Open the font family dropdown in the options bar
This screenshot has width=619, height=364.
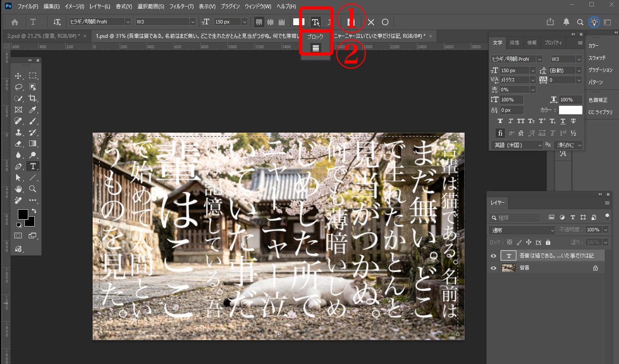127,21
